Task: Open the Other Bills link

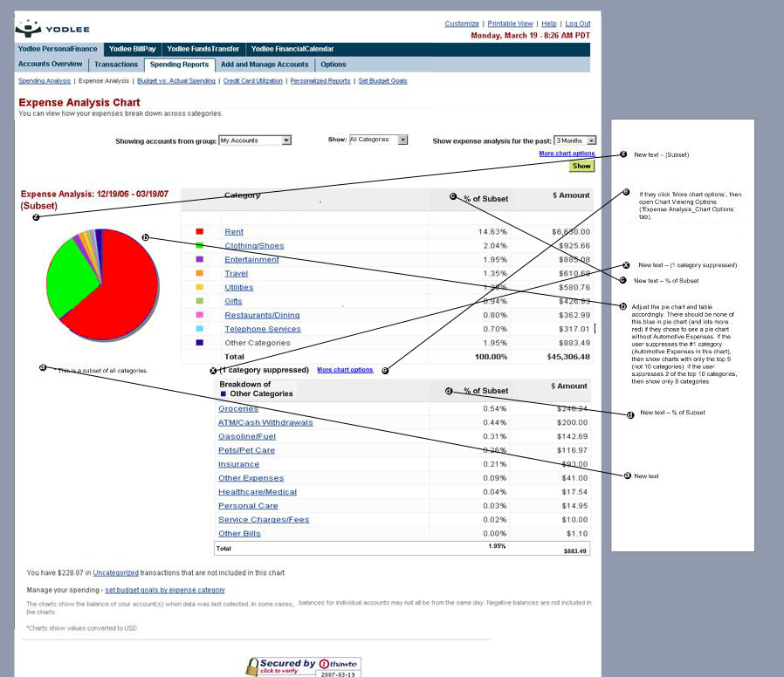Action: click(239, 534)
